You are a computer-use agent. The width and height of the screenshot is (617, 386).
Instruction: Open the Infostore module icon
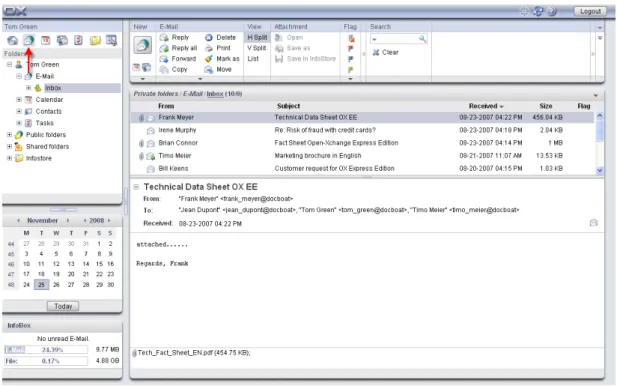click(x=95, y=40)
